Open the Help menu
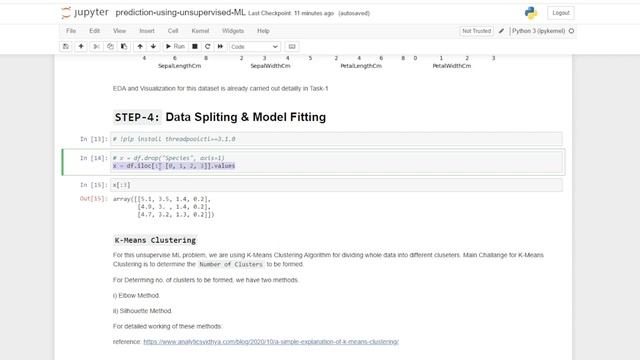 pyautogui.click(x=263, y=31)
